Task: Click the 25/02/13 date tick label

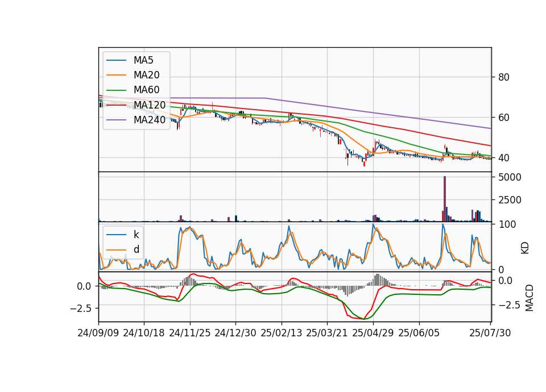Action: (282, 333)
